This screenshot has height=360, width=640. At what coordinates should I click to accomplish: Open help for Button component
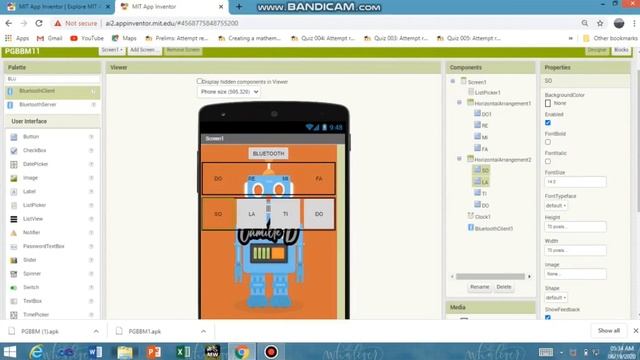[91, 137]
